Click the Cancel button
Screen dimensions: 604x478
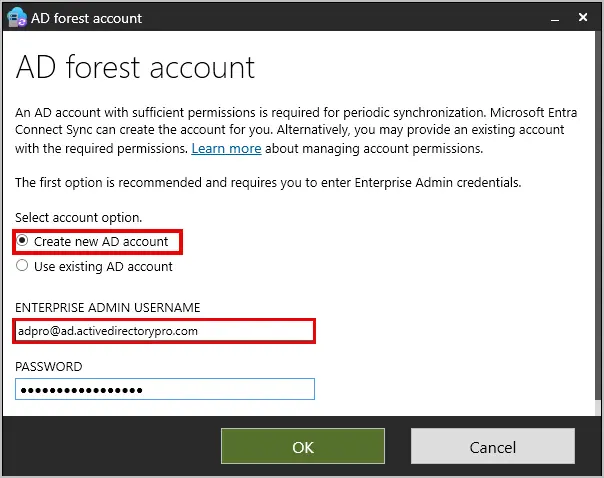pos(492,447)
